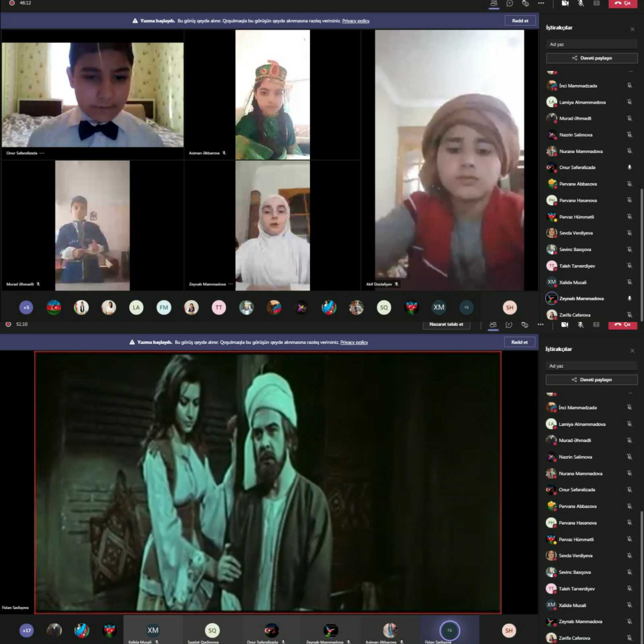644x644 pixels.
Task: Click TT avatar in 46:12 participant strip
Action: coord(219,308)
